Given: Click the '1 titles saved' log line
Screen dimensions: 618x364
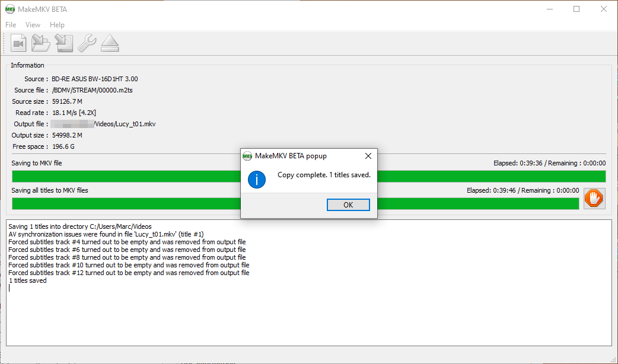Looking at the screenshot, I should pyautogui.click(x=27, y=280).
